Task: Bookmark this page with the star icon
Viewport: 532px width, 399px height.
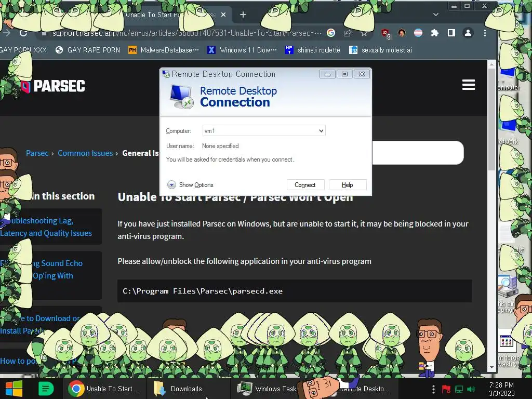Action: click(364, 33)
